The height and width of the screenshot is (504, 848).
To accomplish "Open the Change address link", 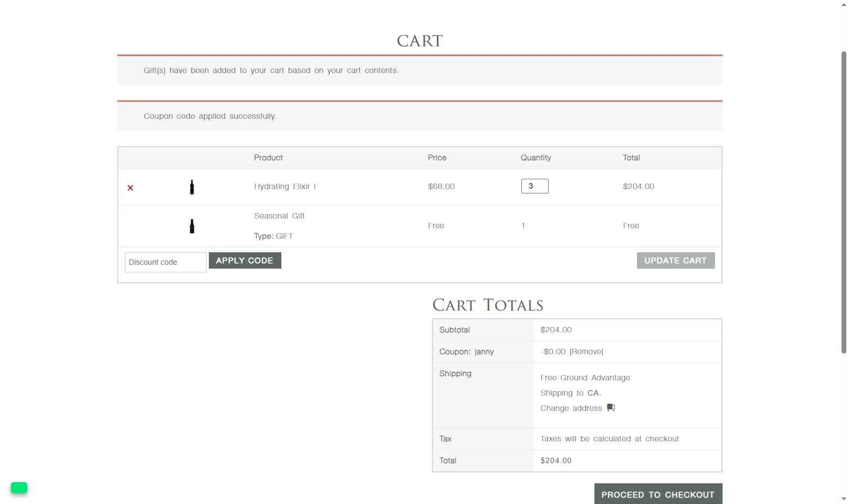I will click(571, 408).
